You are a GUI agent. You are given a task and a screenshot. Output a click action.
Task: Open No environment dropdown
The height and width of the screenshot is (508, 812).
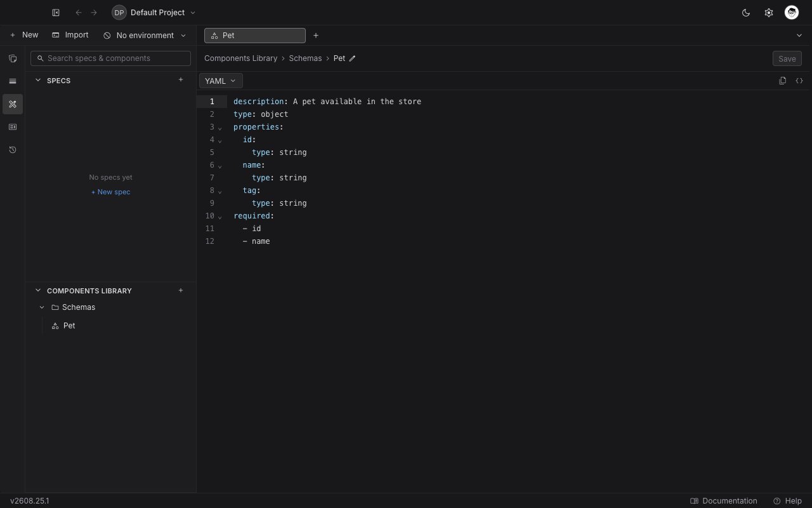(x=145, y=36)
